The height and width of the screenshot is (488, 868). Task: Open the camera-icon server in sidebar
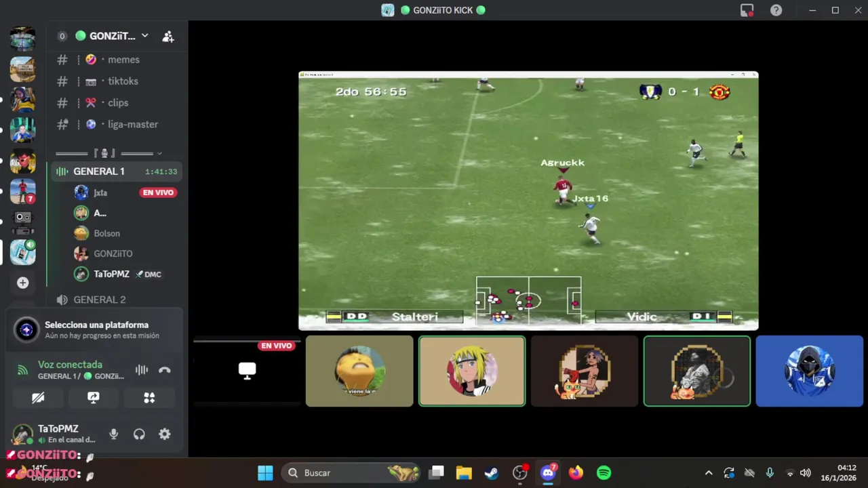(x=23, y=221)
